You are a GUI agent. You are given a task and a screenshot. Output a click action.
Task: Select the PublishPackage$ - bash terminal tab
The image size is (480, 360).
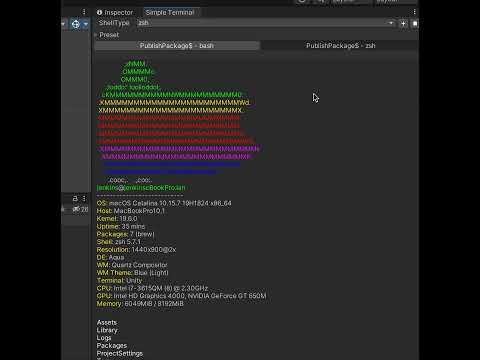point(177,46)
